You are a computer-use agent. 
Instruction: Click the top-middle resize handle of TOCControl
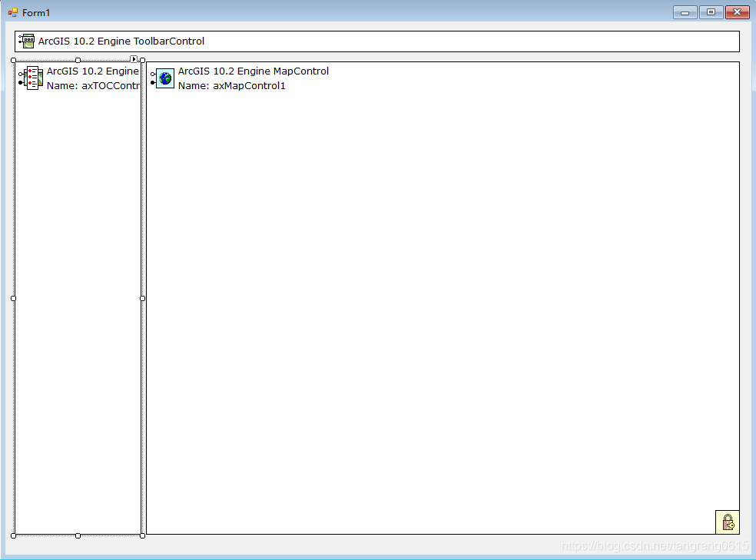point(78,60)
